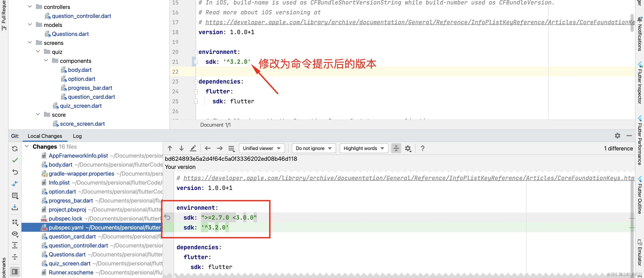The image size is (644, 278).
Task: Click the Refresh changes icon
Action: [x=15, y=148]
